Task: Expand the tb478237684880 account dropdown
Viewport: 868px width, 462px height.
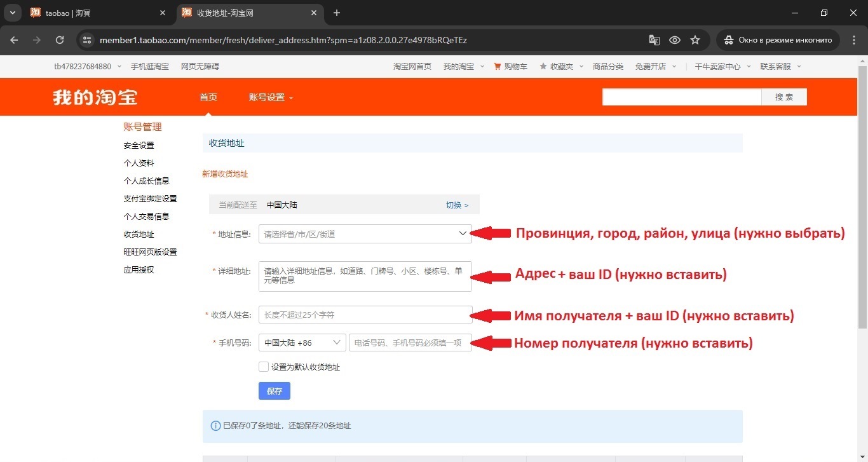Action: coord(88,66)
